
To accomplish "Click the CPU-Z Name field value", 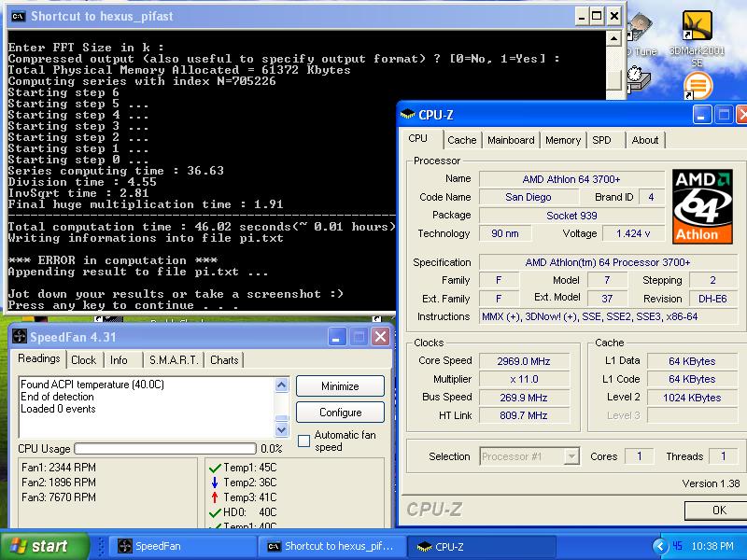I will click(571, 179).
